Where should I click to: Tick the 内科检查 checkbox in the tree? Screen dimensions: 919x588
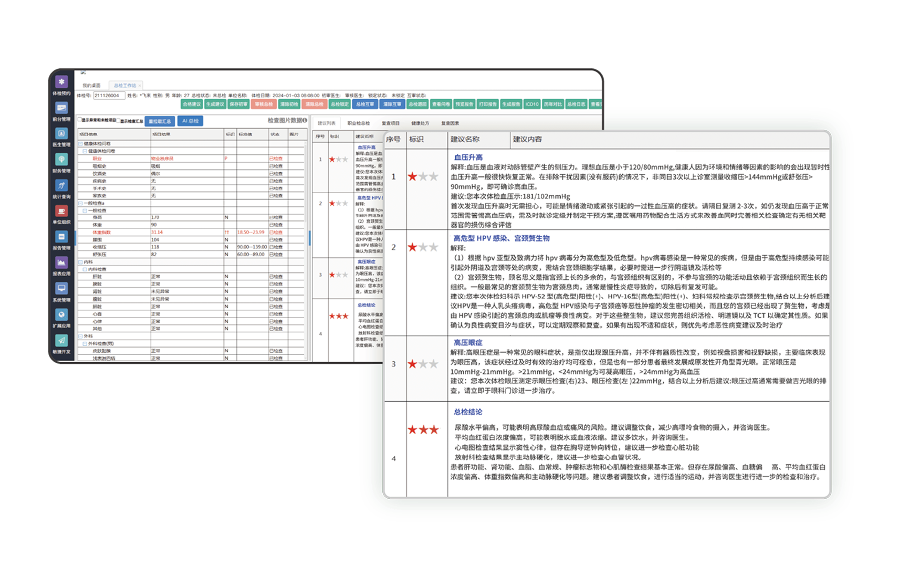point(85,269)
